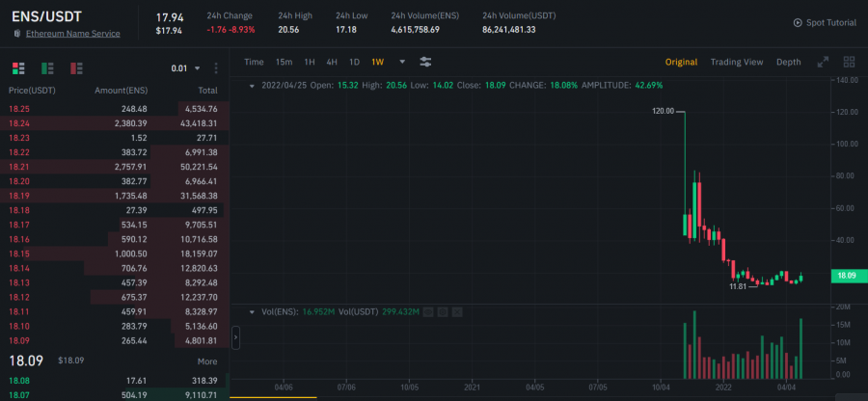
Task: Open order book more options menu
Action: [x=216, y=68]
